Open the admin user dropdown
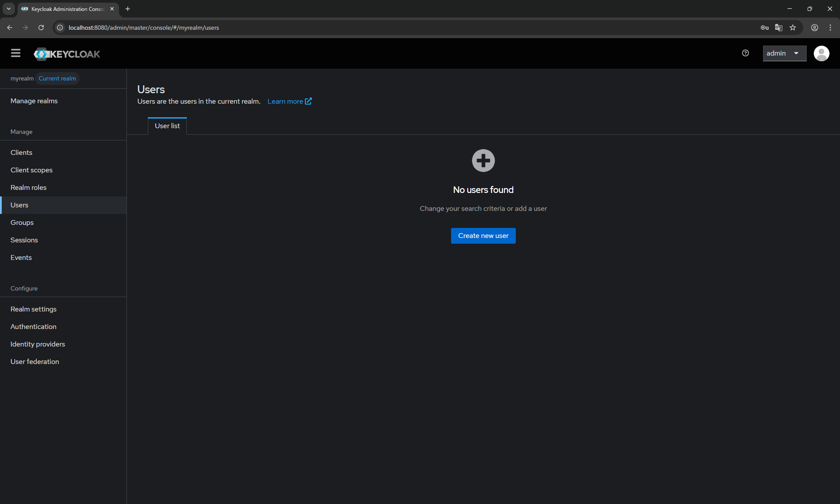The width and height of the screenshot is (840, 504). pos(784,53)
